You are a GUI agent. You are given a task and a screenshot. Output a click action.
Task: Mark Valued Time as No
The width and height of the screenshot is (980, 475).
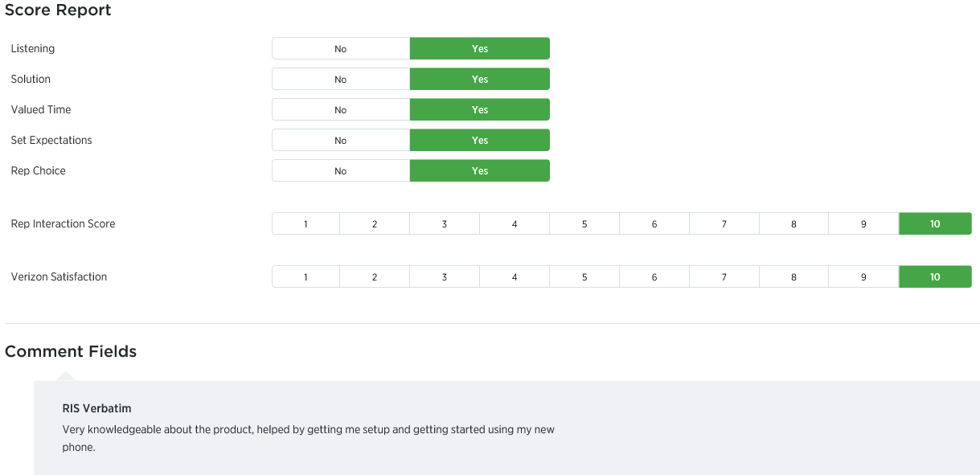[341, 110]
